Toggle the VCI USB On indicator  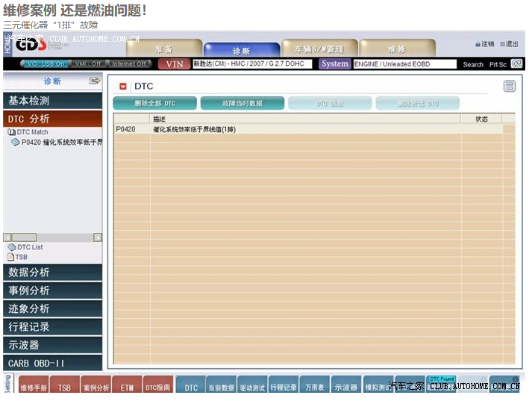[44, 64]
